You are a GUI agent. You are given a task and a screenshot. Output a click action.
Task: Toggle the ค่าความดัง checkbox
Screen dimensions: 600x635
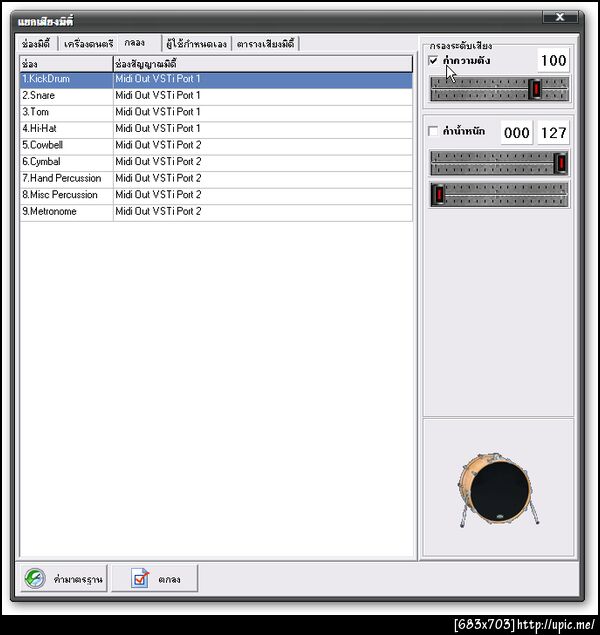click(x=433, y=61)
